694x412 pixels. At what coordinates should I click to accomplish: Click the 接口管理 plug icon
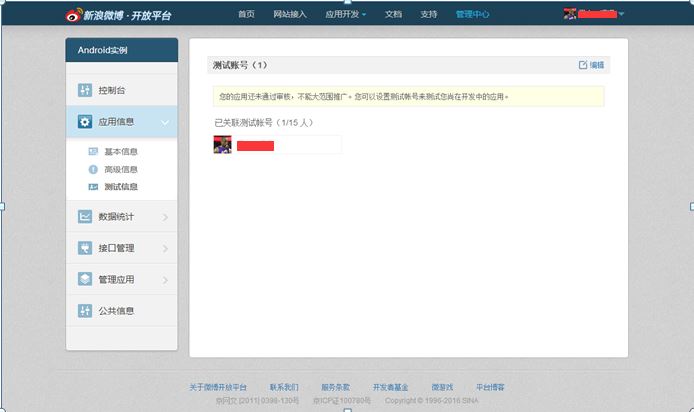point(85,248)
